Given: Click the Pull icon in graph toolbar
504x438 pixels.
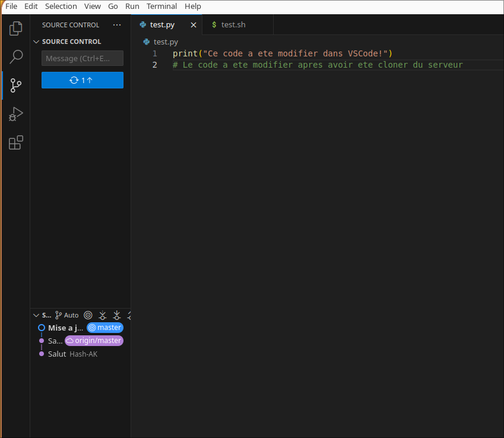Looking at the screenshot, I should tap(117, 315).
